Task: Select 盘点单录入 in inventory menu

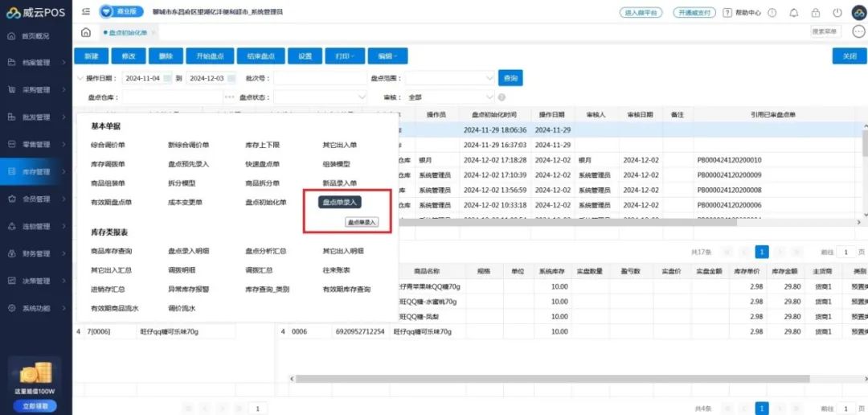Action: click(339, 202)
